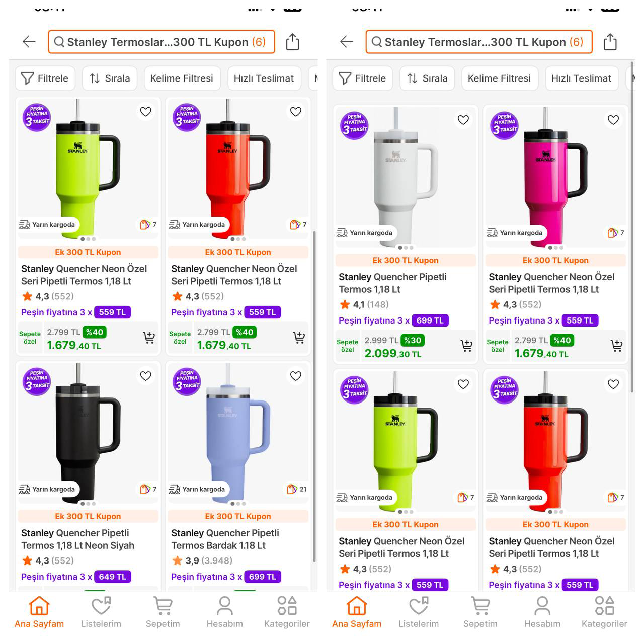644x644 pixels.
Task: Open Sırala sorting in the right screen
Action: (427, 78)
